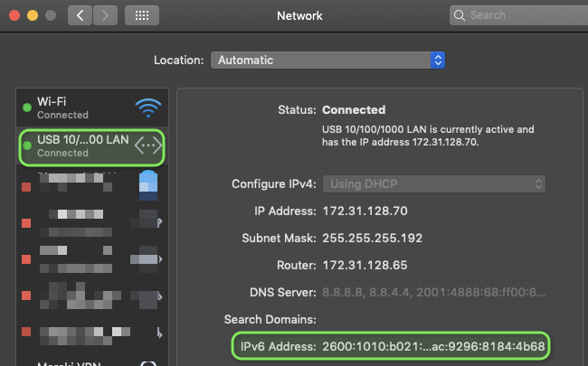Click Router value 172.31.128.65
588x366 pixels.
(x=365, y=266)
